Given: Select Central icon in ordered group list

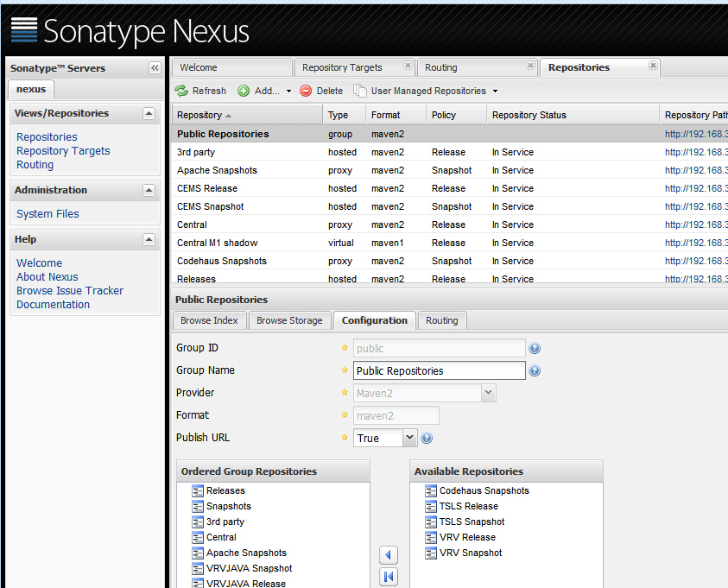Looking at the screenshot, I should pyautogui.click(x=198, y=537).
